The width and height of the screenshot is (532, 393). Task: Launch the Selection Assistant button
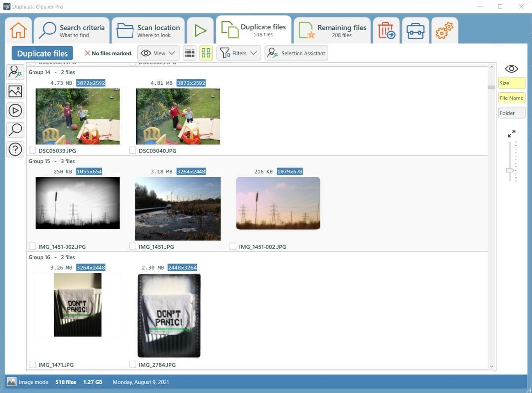(296, 53)
